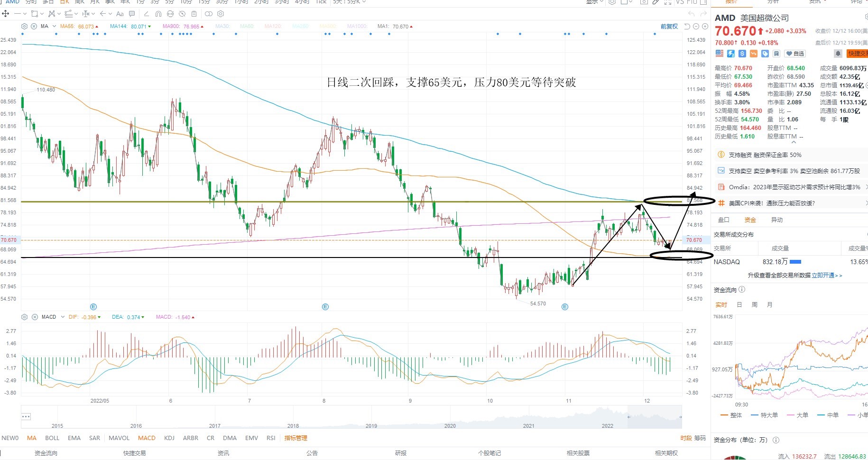Click the US flag market icon

(720, 54)
